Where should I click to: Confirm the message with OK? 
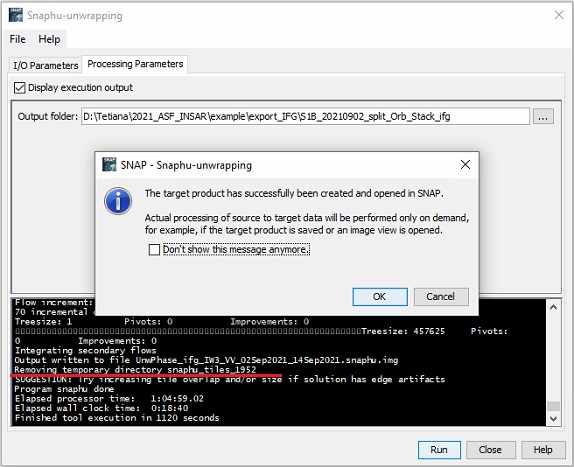coord(380,296)
